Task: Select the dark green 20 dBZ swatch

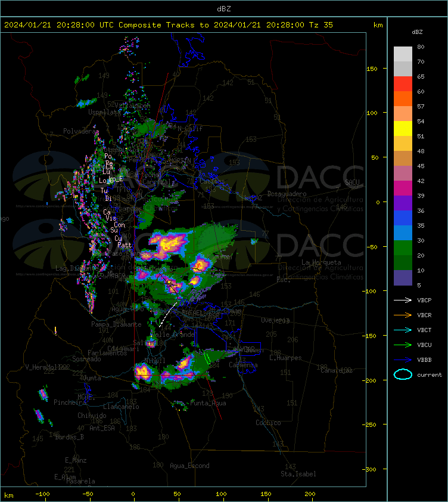Action: click(403, 262)
